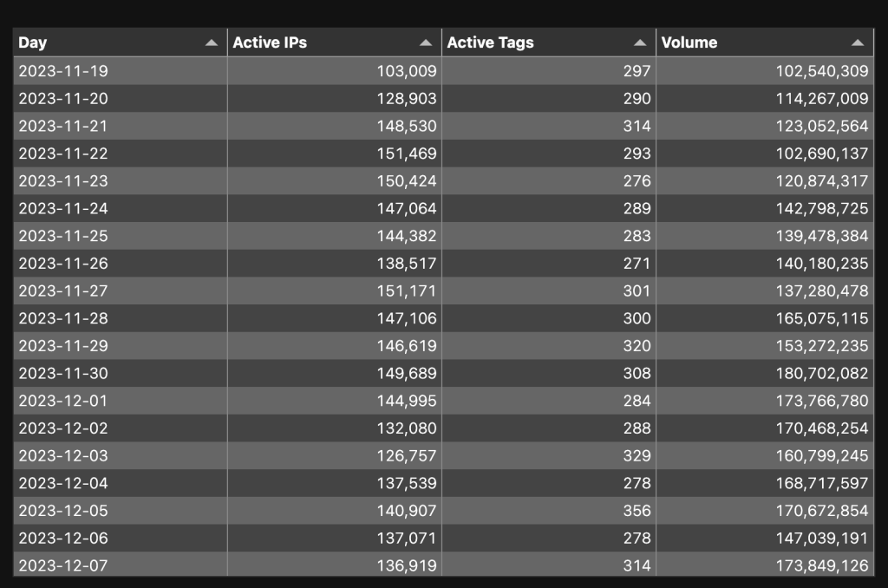
Task: Click Active IPs value 151,469
Action: (x=407, y=154)
